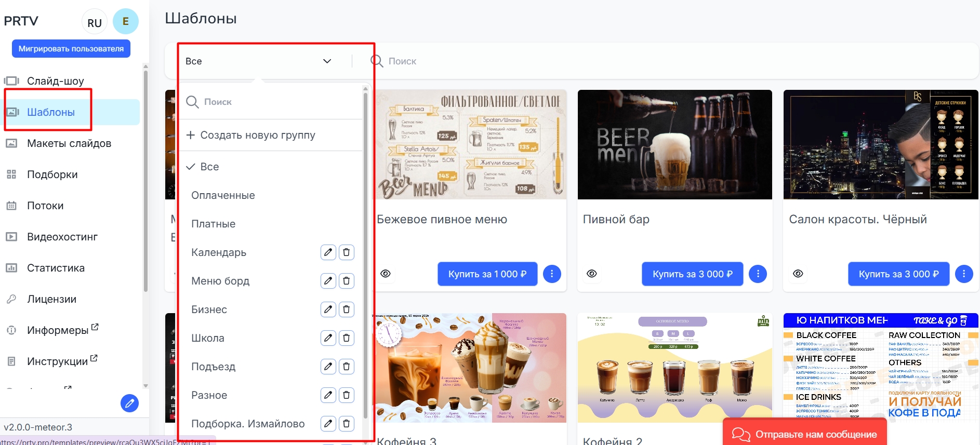Delete the Разное group

[x=347, y=395]
